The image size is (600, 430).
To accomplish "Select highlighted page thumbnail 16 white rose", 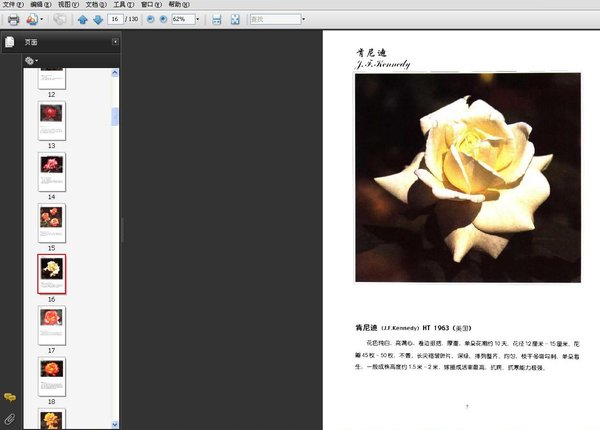I will click(52, 274).
